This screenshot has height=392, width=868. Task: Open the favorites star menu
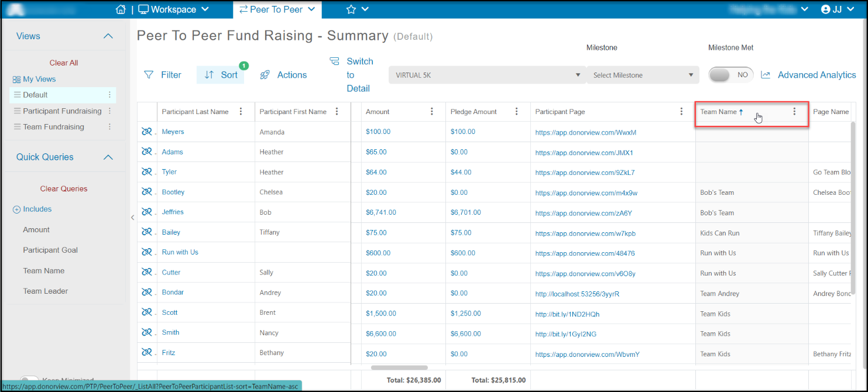(x=357, y=9)
